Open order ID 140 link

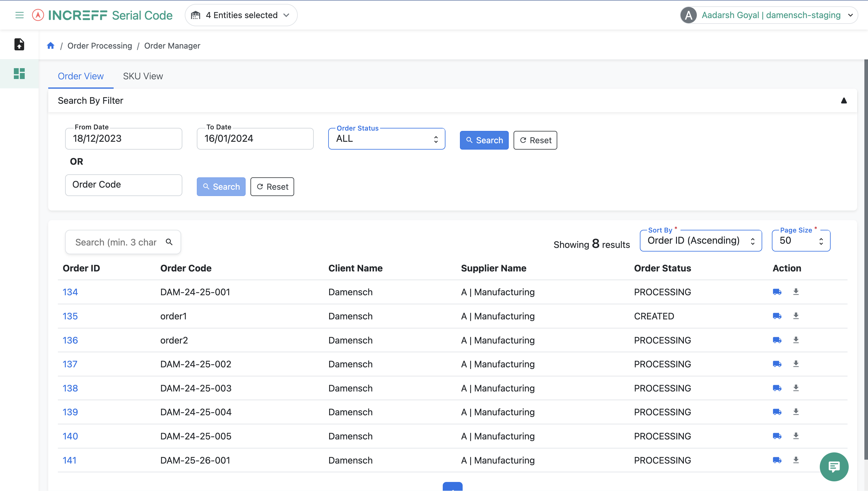point(70,436)
